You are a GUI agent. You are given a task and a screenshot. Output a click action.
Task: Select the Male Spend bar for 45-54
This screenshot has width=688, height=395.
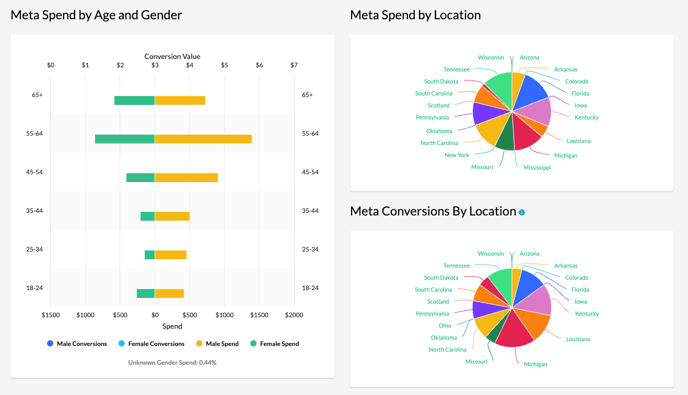coord(186,178)
